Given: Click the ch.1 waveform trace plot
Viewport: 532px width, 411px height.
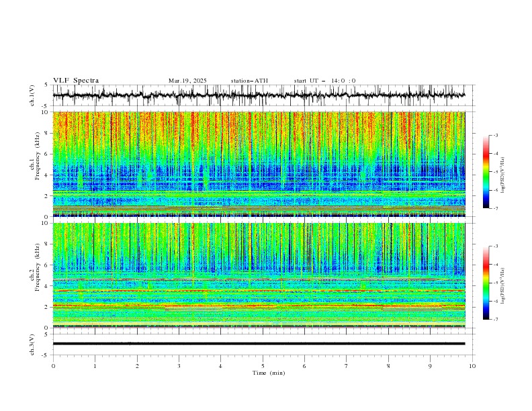Looking at the screenshot, I should pyautogui.click(x=259, y=95).
